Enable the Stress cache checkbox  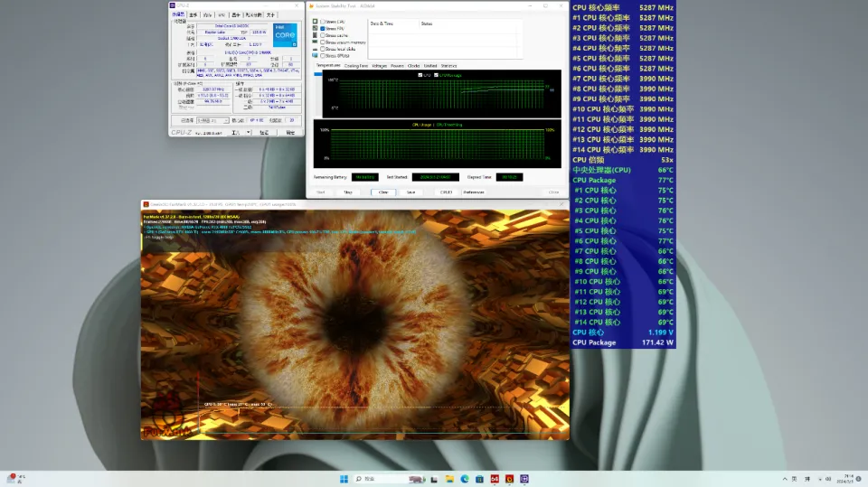click(x=323, y=35)
